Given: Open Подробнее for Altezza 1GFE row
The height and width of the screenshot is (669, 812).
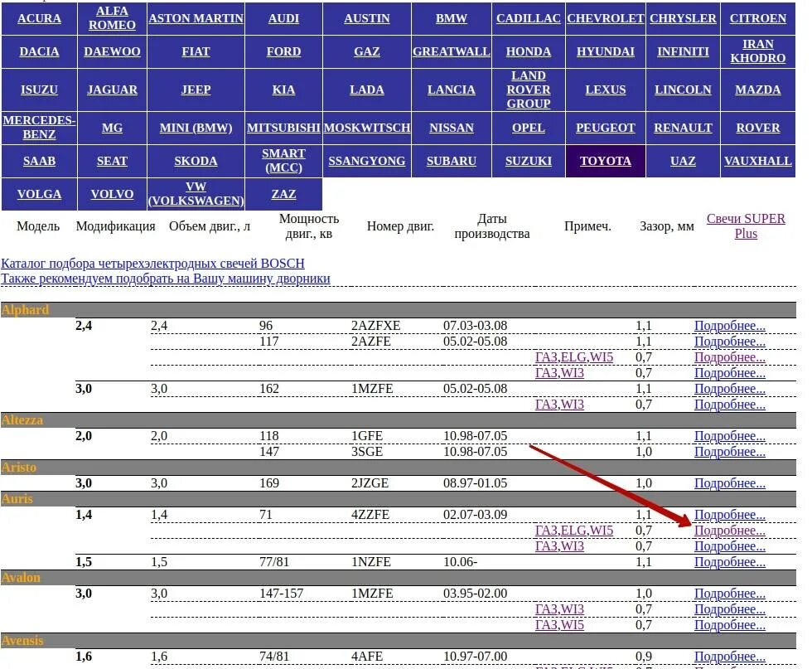Looking at the screenshot, I should click(730, 436).
